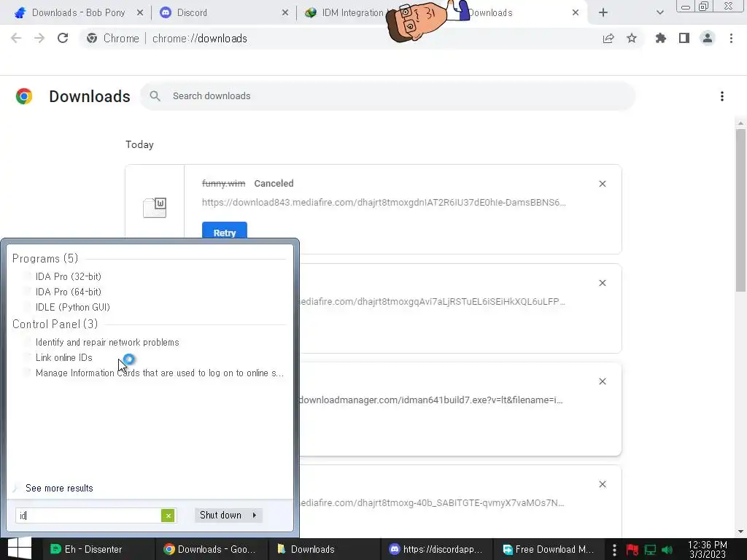Click the Programs (5) group header
The height and width of the screenshot is (560, 747).
tap(44, 259)
